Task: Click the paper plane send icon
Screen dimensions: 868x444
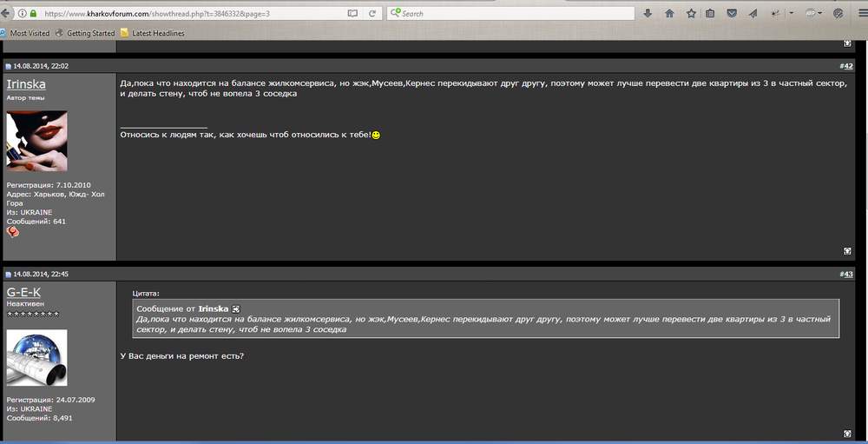Action: [x=753, y=13]
